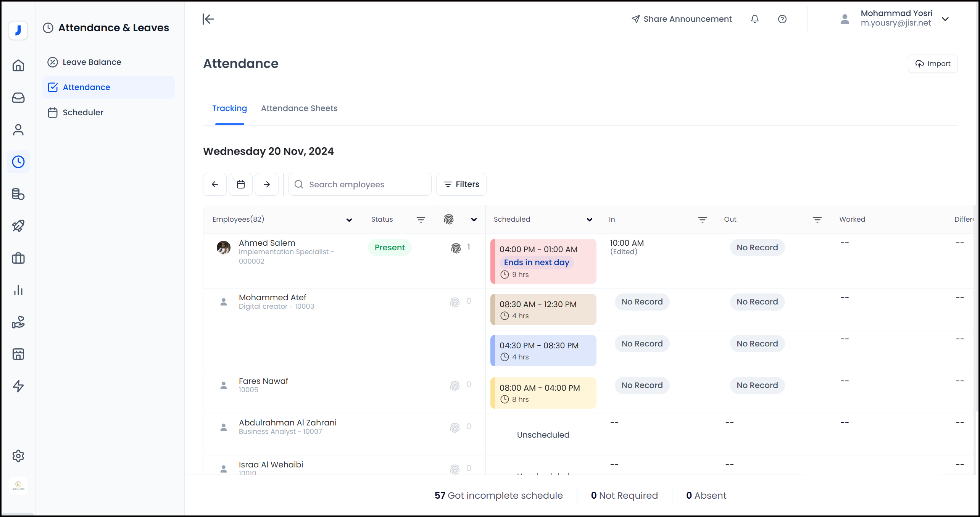The width and height of the screenshot is (980, 517).
Task: Expand the Employees(82) column dropdown
Action: click(349, 220)
